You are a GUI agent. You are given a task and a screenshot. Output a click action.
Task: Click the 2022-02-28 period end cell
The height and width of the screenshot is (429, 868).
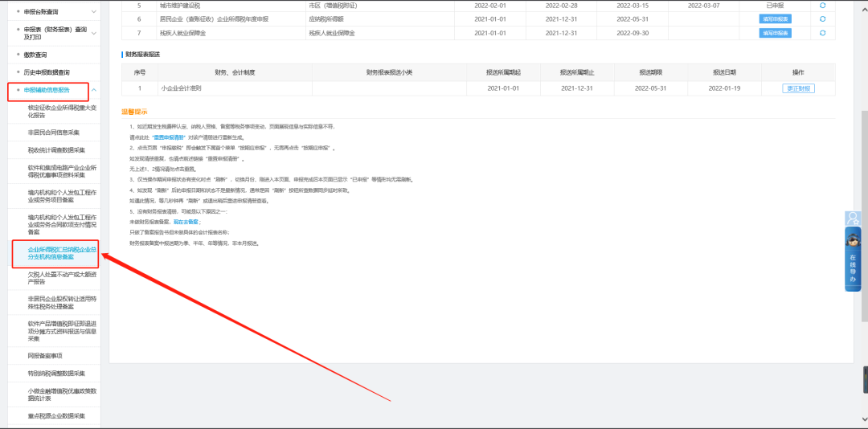click(x=561, y=5)
